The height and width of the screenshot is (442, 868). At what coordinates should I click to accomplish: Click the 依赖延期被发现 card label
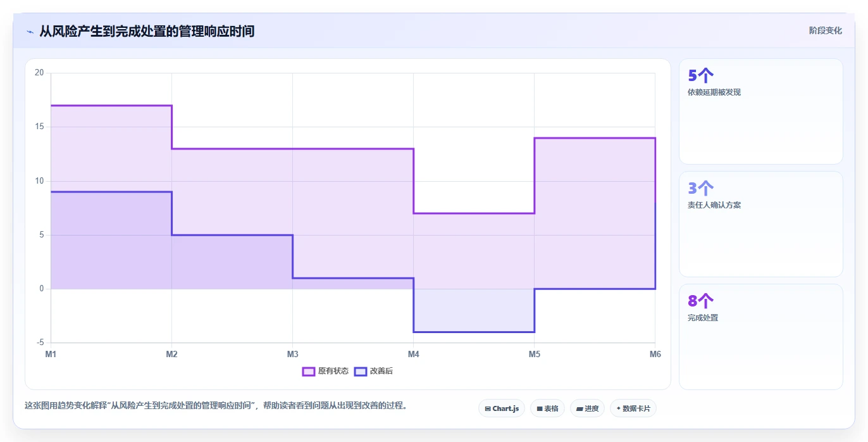[714, 92]
